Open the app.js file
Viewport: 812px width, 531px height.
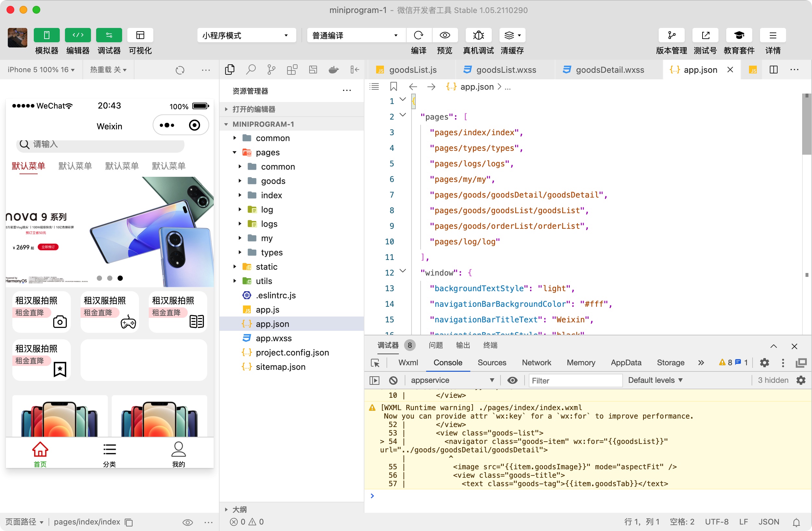coord(292,309)
